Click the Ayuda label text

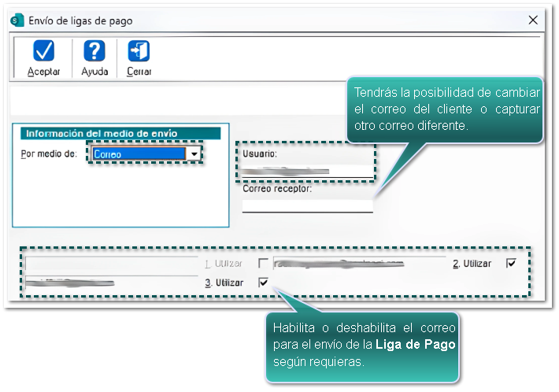click(94, 72)
